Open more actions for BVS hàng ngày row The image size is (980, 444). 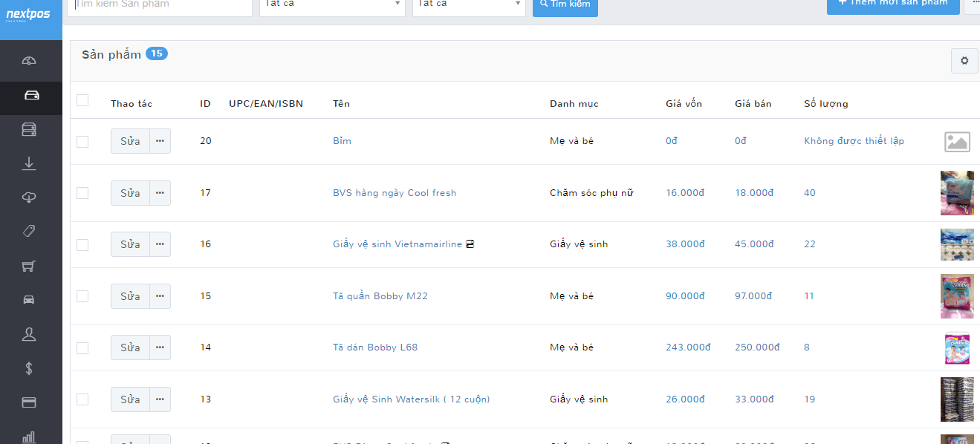tap(160, 193)
